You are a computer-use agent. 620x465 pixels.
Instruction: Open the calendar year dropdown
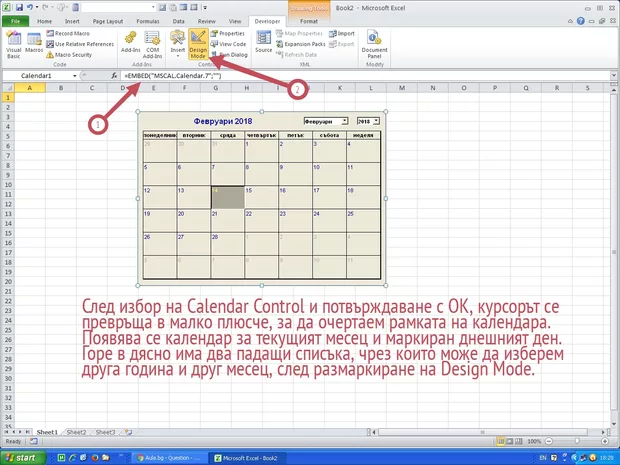pyautogui.click(x=376, y=121)
